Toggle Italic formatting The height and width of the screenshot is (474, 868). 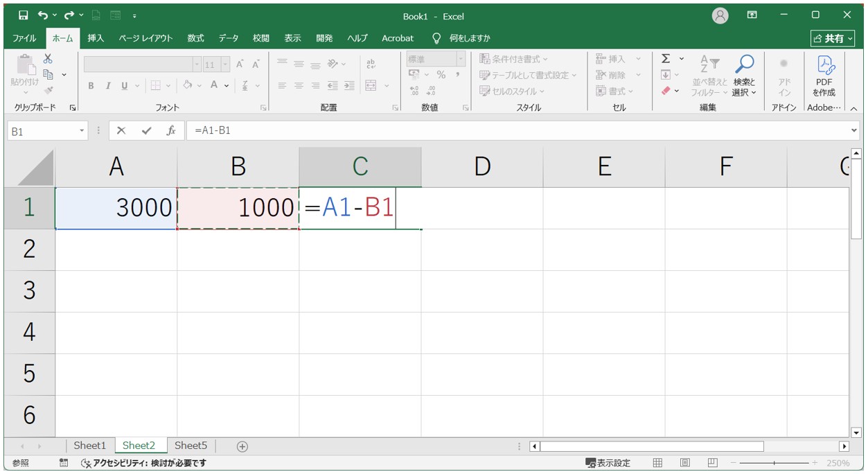click(x=107, y=86)
